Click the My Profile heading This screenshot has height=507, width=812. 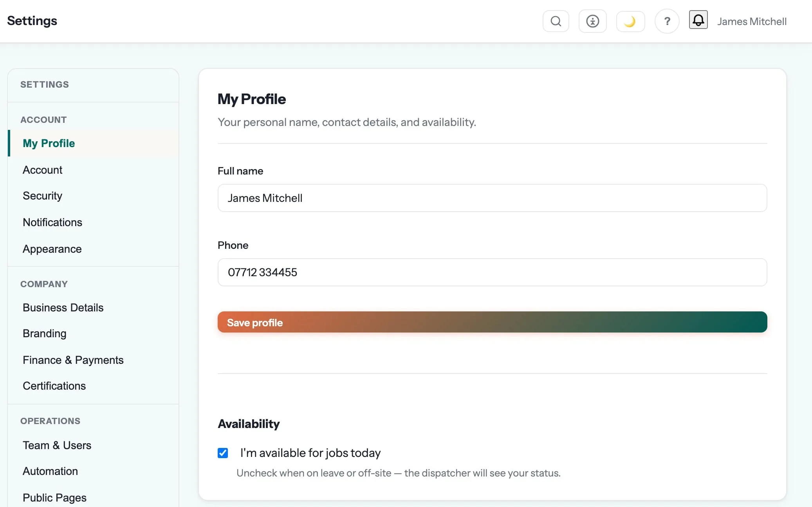pyautogui.click(x=252, y=99)
